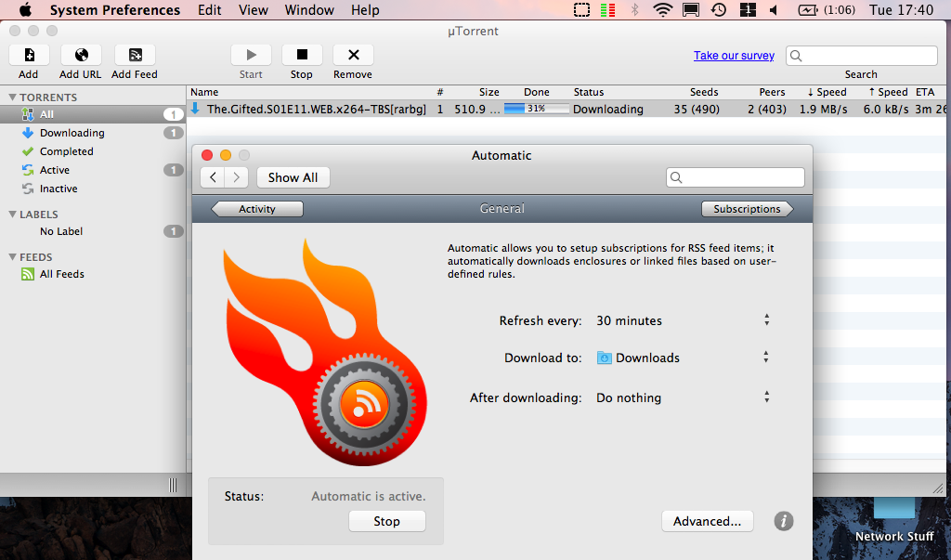Click the Show All button
951x560 pixels.
pyautogui.click(x=293, y=177)
